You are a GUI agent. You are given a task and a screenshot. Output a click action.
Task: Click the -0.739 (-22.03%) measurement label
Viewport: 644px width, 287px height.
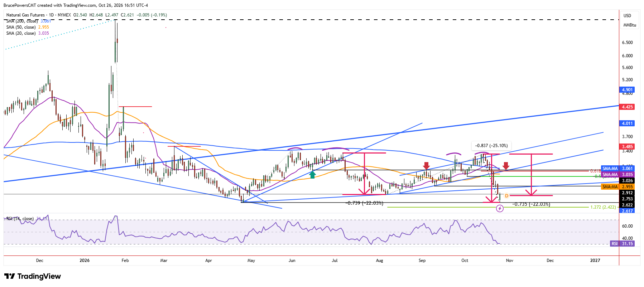[x=364, y=203]
